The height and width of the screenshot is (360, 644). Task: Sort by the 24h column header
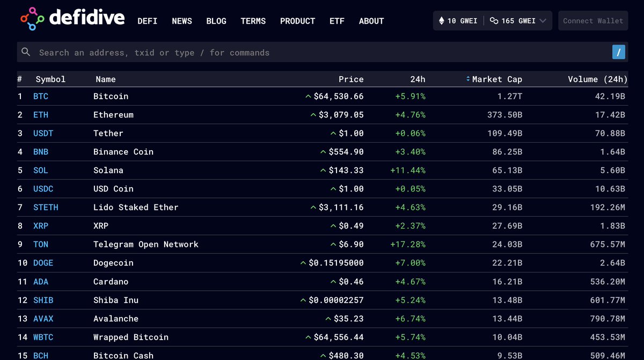pos(418,79)
